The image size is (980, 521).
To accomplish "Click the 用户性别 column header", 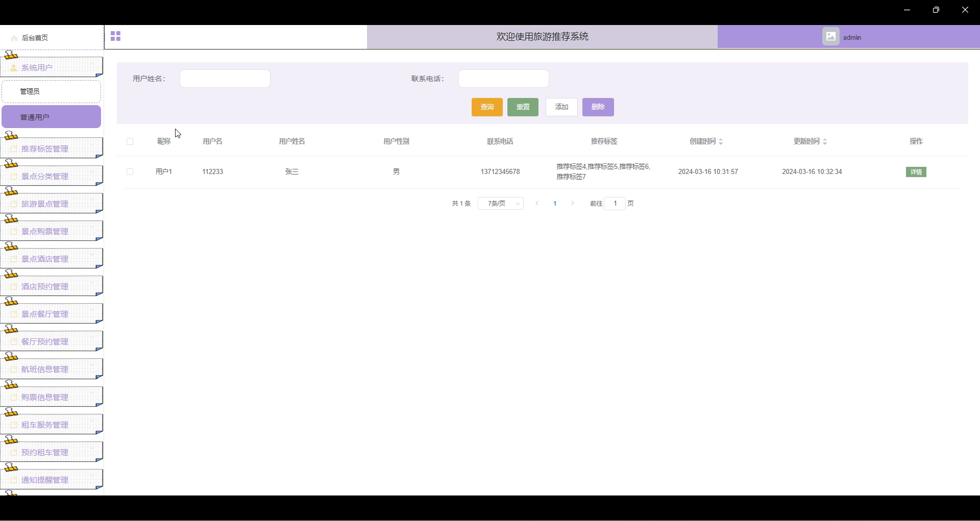I will 396,142.
